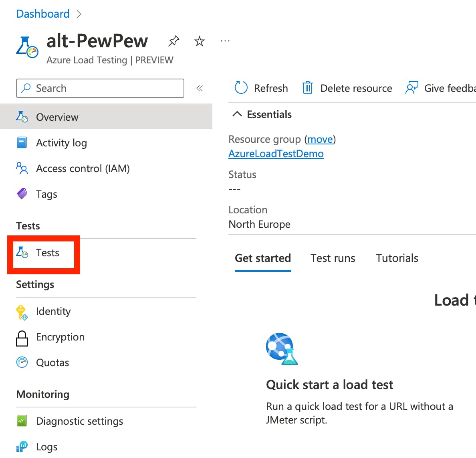Collapse the left sidebar menu

(x=200, y=88)
